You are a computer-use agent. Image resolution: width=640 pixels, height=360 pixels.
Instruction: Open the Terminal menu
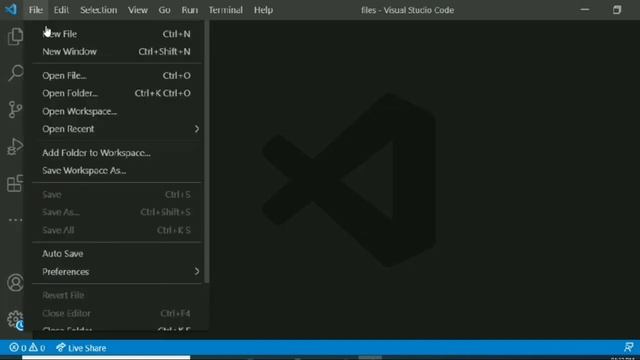pyautogui.click(x=225, y=10)
